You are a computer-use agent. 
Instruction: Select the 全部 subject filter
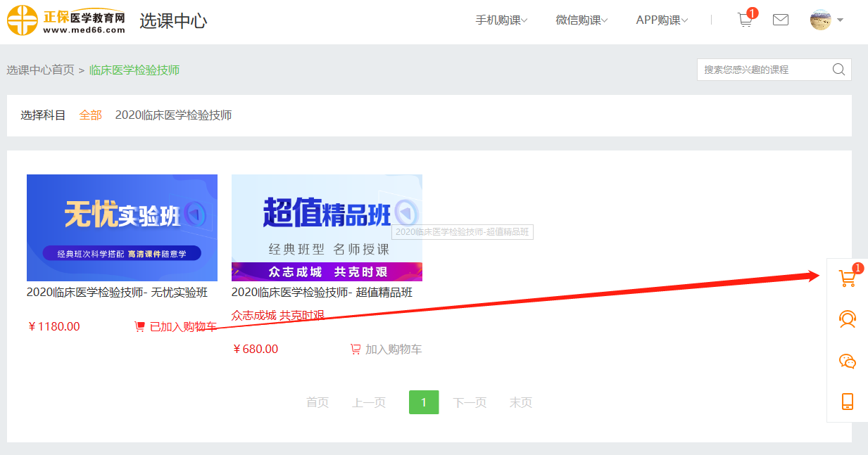coord(90,115)
